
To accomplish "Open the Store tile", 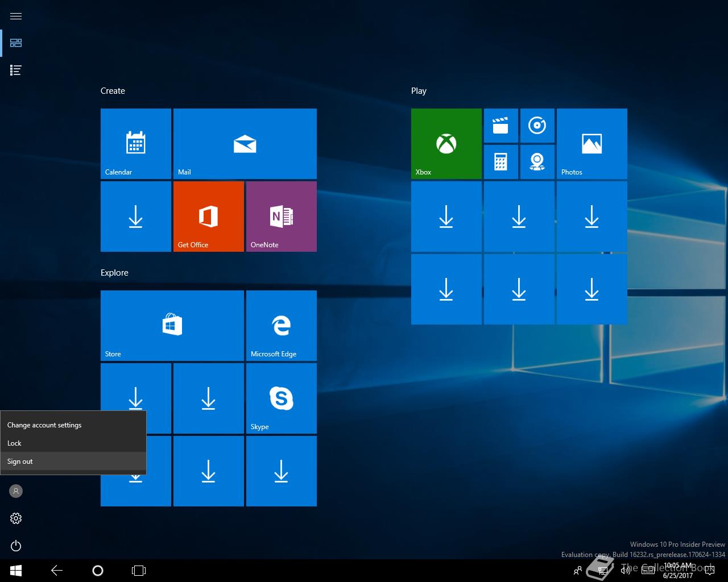I will coord(172,326).
